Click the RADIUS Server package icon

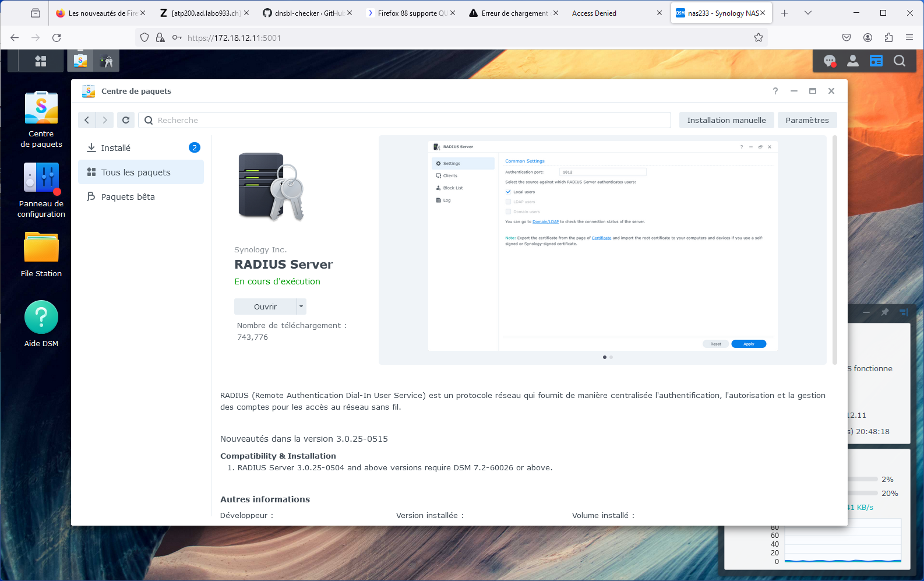(271, 186)
